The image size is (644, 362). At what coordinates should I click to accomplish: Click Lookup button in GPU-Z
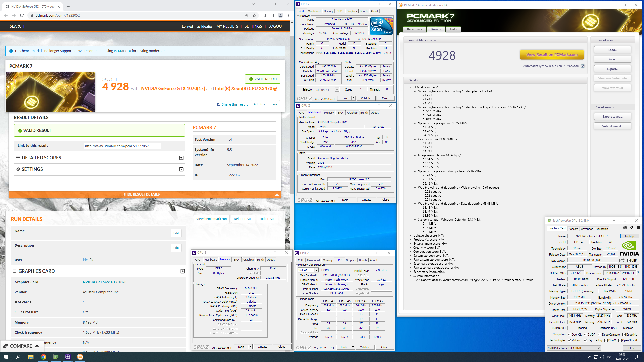click(x=629, y=236)
